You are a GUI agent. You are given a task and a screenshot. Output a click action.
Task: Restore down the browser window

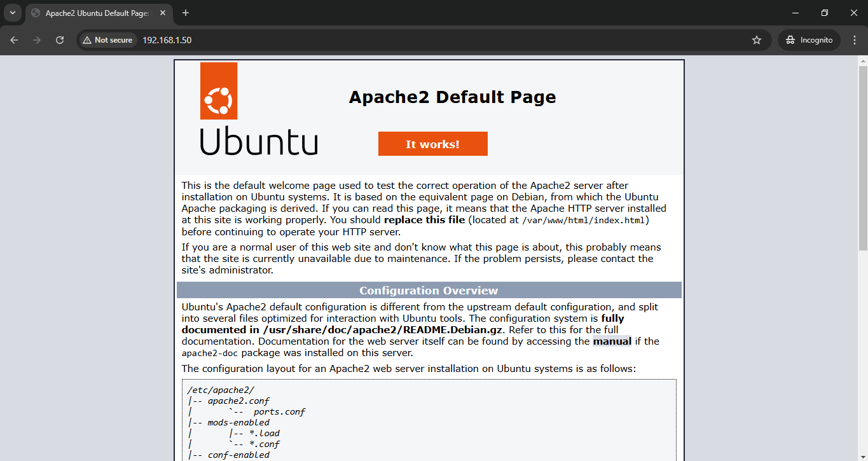click(824, 13)
